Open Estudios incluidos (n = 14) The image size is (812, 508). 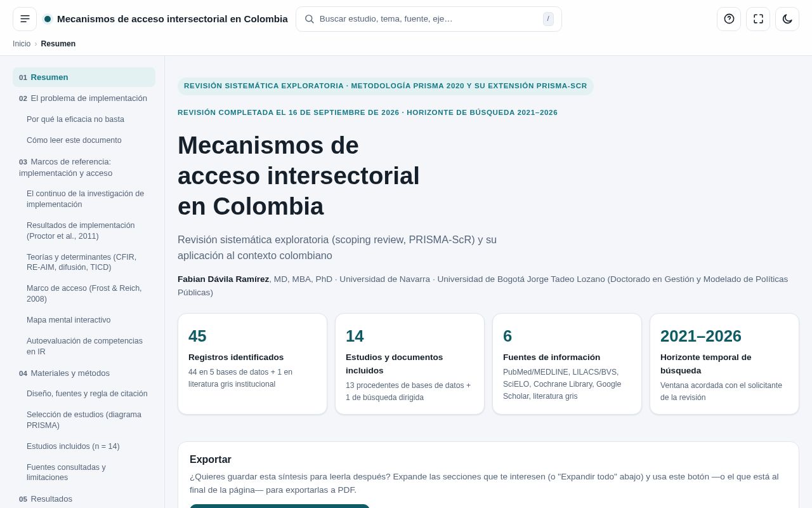coord(88,446)
